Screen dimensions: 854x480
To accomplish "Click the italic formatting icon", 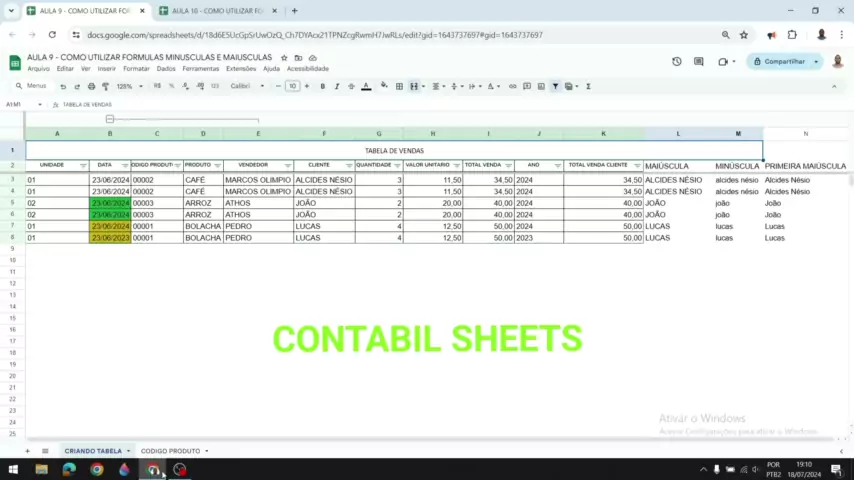I will pyautogui.click(x=336, y=86).
